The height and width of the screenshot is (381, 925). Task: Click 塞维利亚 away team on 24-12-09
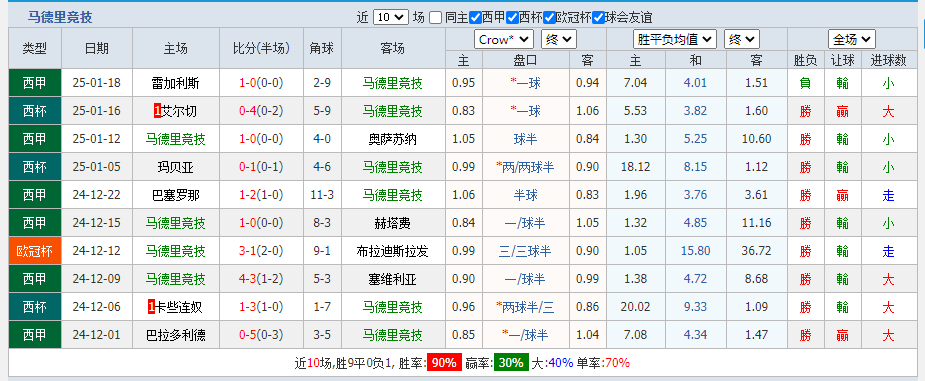click(x=392, y=279)
